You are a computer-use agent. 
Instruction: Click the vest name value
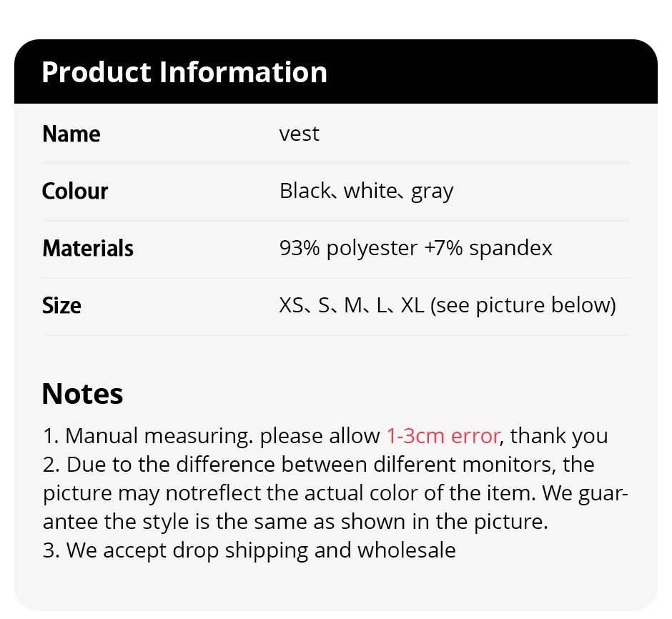(299, 134)
